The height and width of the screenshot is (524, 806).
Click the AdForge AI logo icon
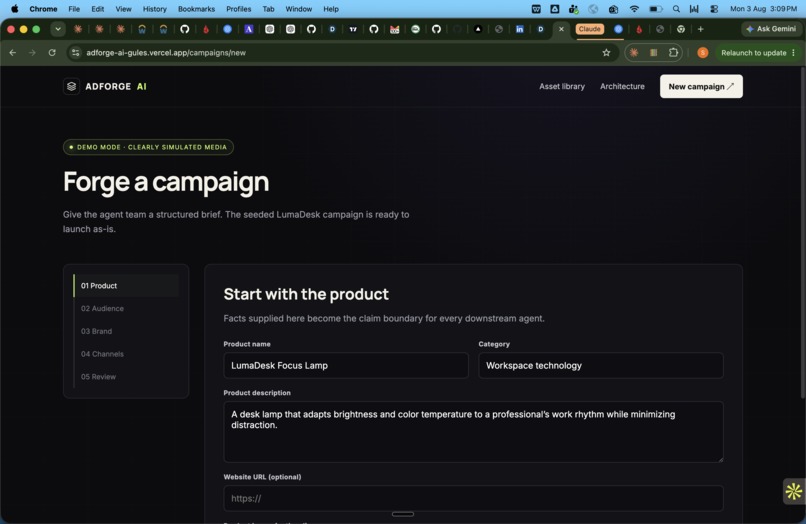click(71, 86)
